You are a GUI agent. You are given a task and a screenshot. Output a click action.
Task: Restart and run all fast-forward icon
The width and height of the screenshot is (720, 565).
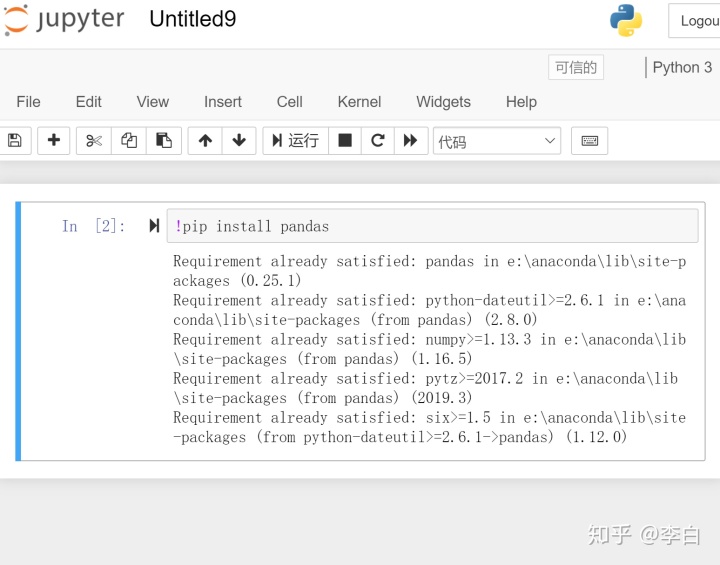point(411,141)
